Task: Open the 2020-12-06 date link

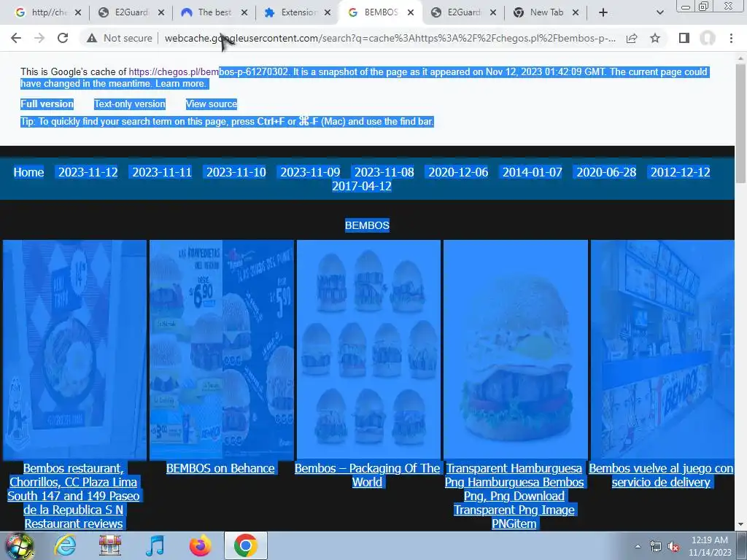Action: pos(458,172)
